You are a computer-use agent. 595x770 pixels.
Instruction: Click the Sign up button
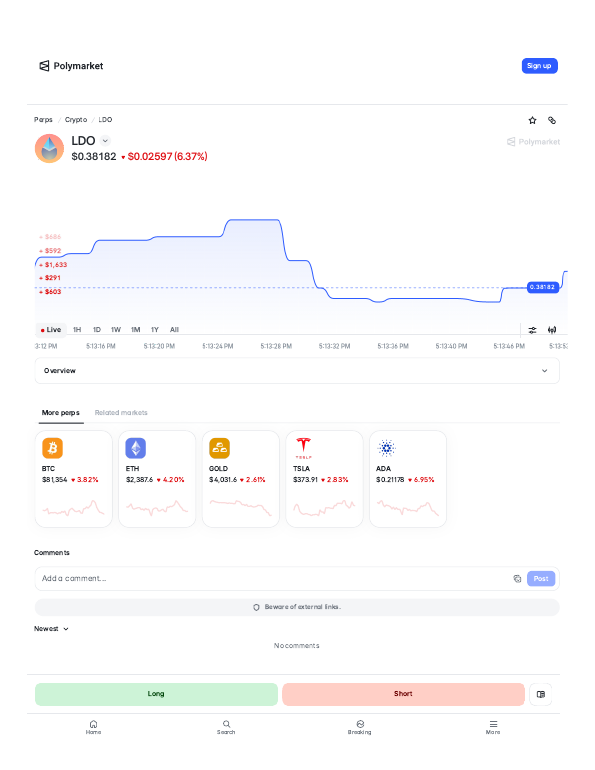(539, 66)
